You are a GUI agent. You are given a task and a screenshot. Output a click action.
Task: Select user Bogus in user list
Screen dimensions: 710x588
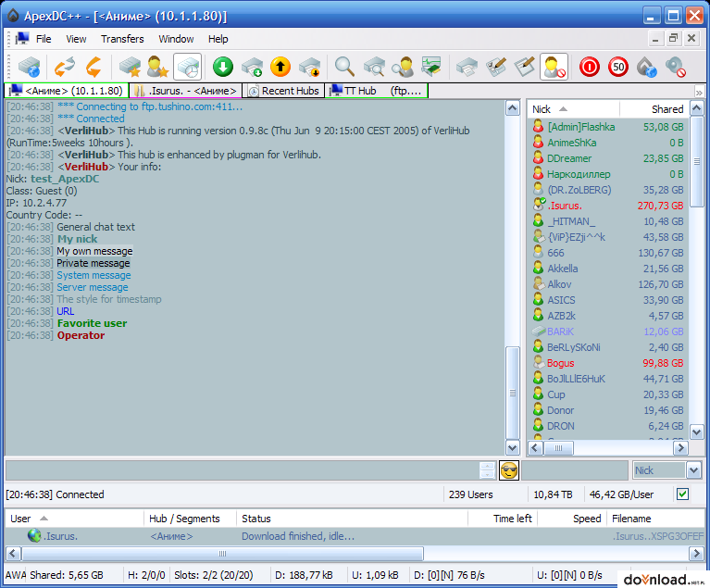[608, 363]
